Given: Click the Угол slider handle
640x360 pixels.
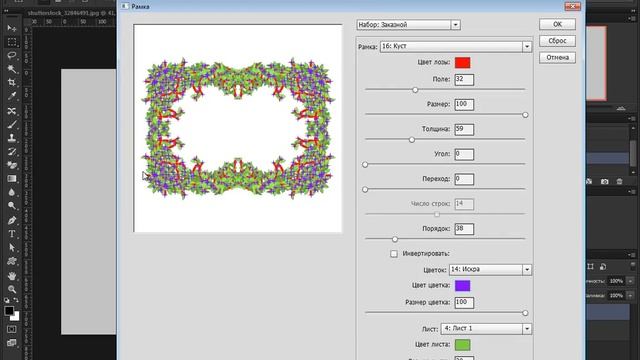Looking at the screenshot, I should click(x=365, y=164).
